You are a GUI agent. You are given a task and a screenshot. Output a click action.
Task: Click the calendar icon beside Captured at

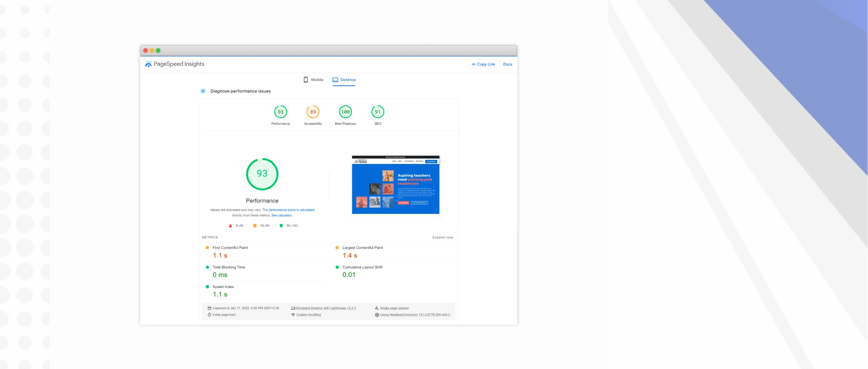coord(209,308)
